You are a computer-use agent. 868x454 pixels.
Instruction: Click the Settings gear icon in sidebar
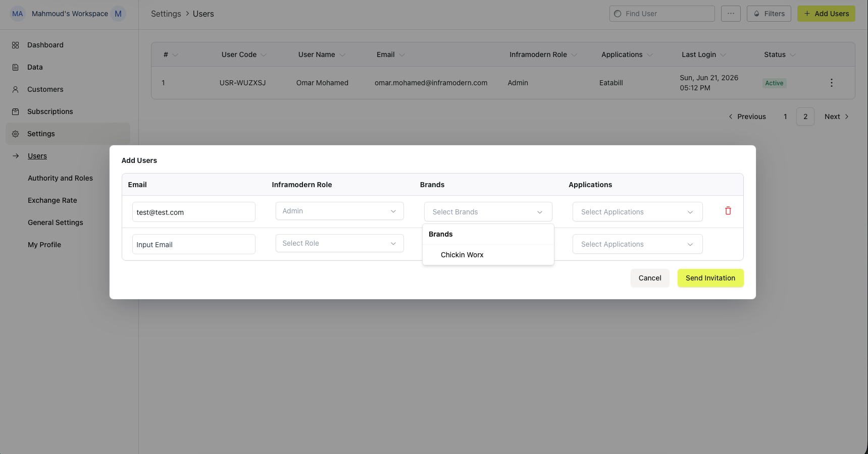(15, 134)
